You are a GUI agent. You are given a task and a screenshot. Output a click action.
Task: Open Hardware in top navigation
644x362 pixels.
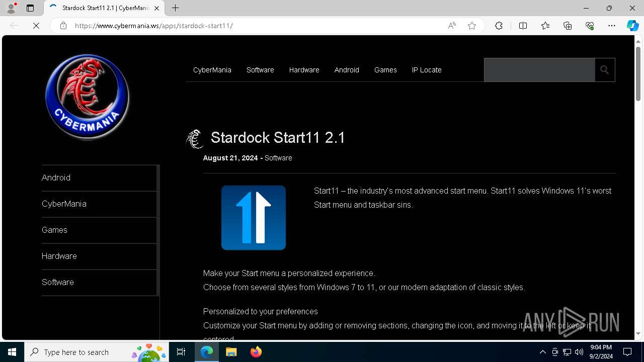click(x=304, y=70)
